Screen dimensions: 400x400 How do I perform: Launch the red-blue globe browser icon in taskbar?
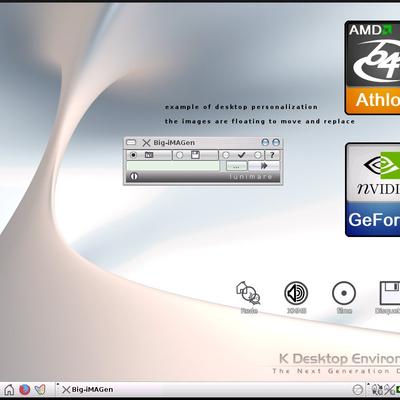click(25, 389)
